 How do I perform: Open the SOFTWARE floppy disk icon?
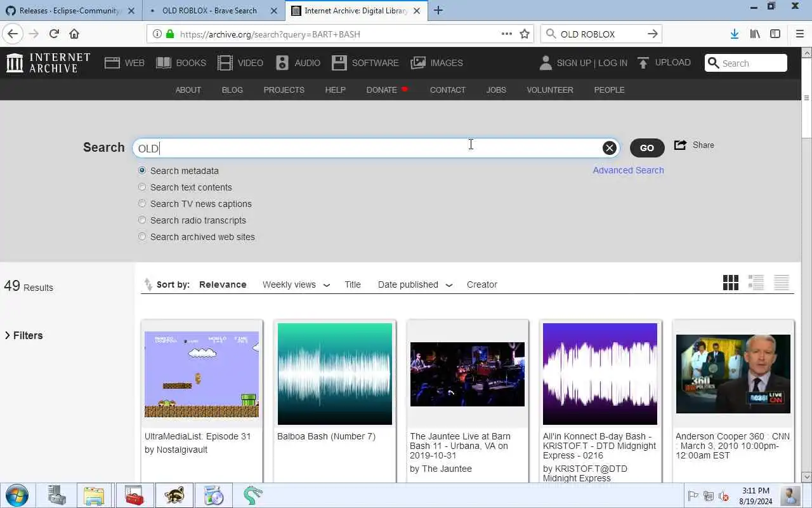[339, 63]
